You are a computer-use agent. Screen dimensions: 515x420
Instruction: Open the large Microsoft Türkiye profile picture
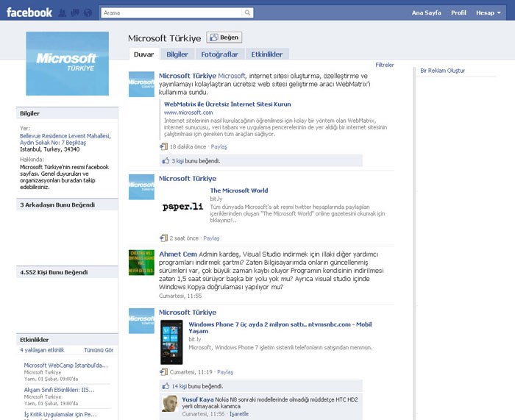(66, 63)
